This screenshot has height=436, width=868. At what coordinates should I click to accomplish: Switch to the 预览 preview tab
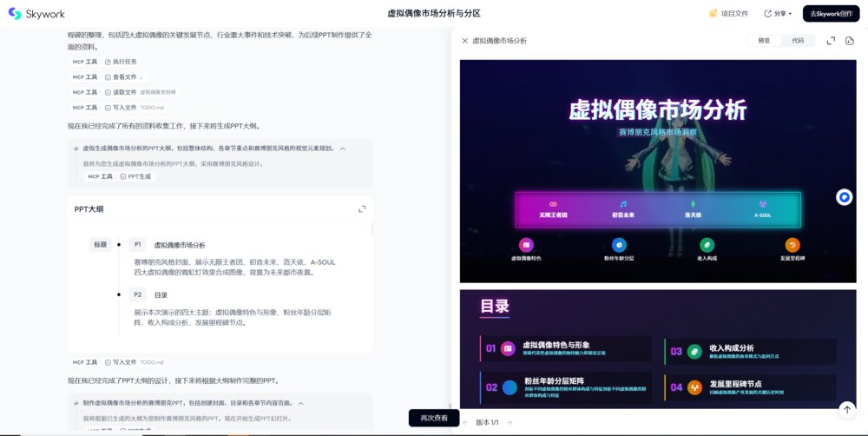[x=764, y=41]
